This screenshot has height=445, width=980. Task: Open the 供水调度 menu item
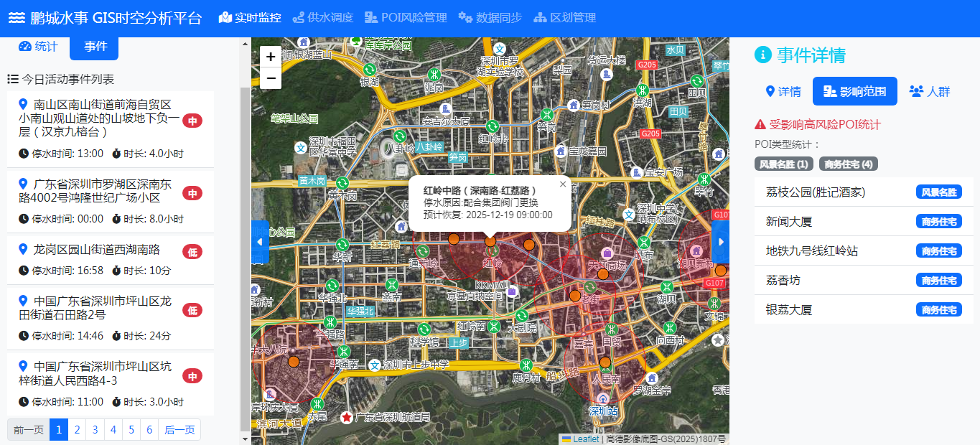323,18
